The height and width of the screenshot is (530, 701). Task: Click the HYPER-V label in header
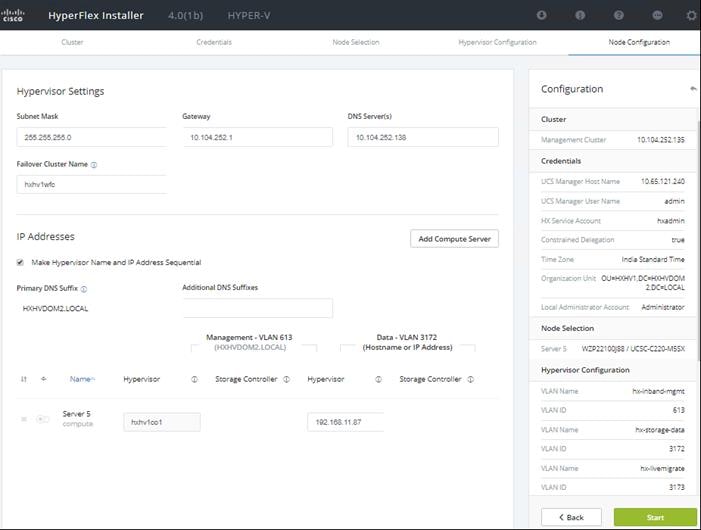(249, 15)
